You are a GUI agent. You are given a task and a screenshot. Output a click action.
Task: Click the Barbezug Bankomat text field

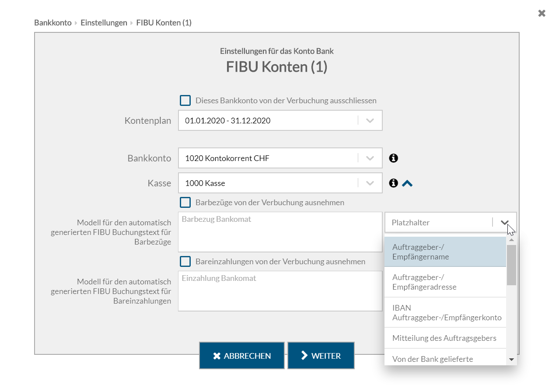pyautogui.click(x=280, y=232)
